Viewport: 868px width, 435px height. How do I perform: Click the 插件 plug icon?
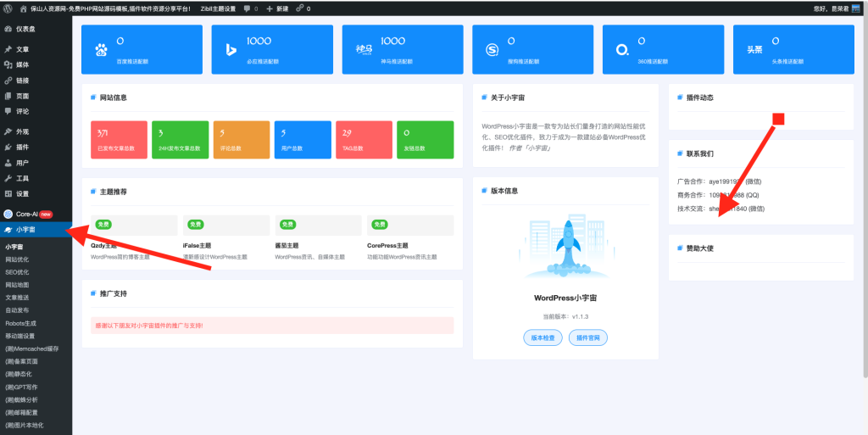pos(8,148)
